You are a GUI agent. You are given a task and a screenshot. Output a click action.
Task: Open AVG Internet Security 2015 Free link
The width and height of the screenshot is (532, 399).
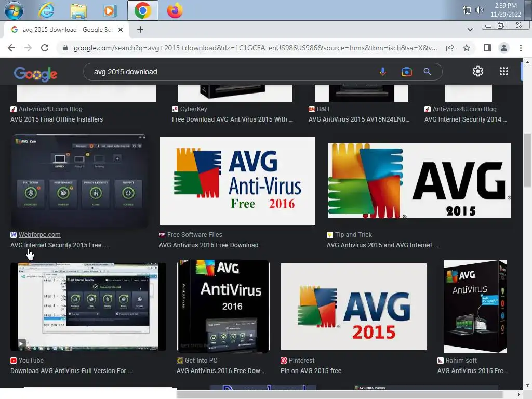click(59, 245)
